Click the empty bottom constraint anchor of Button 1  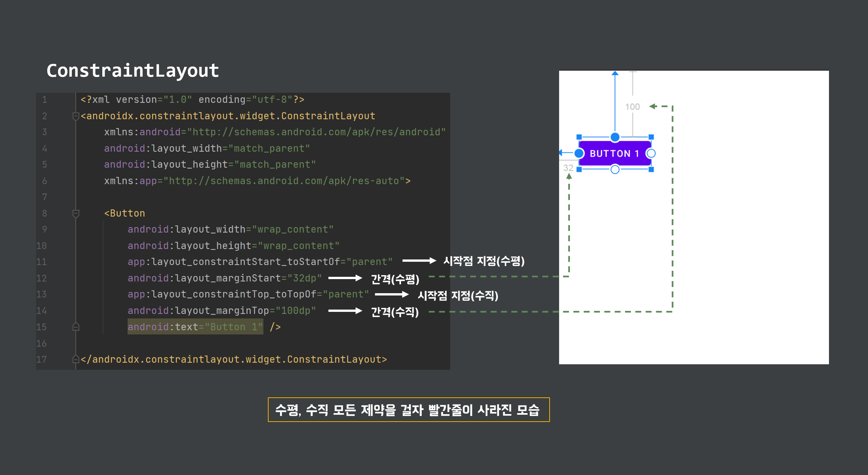(x=615, y=169)
